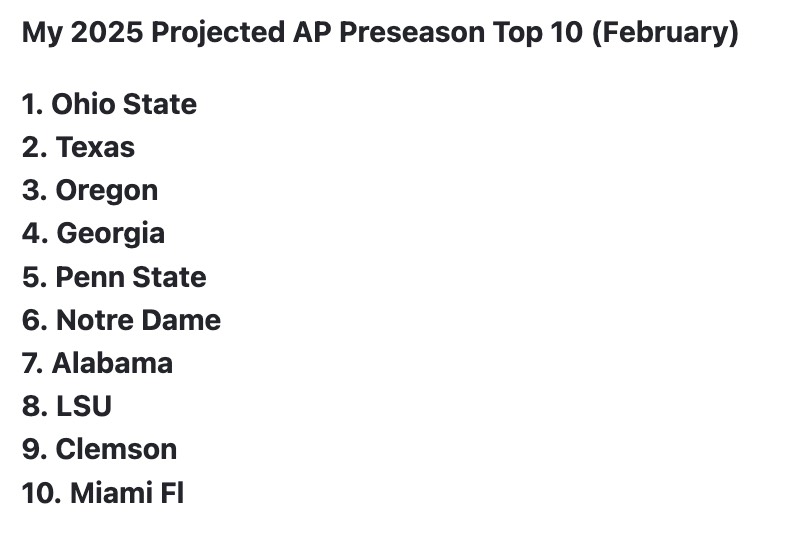812x536 pixels.
Task: Select the Georgia line item
Action: (x=110, y=233)
